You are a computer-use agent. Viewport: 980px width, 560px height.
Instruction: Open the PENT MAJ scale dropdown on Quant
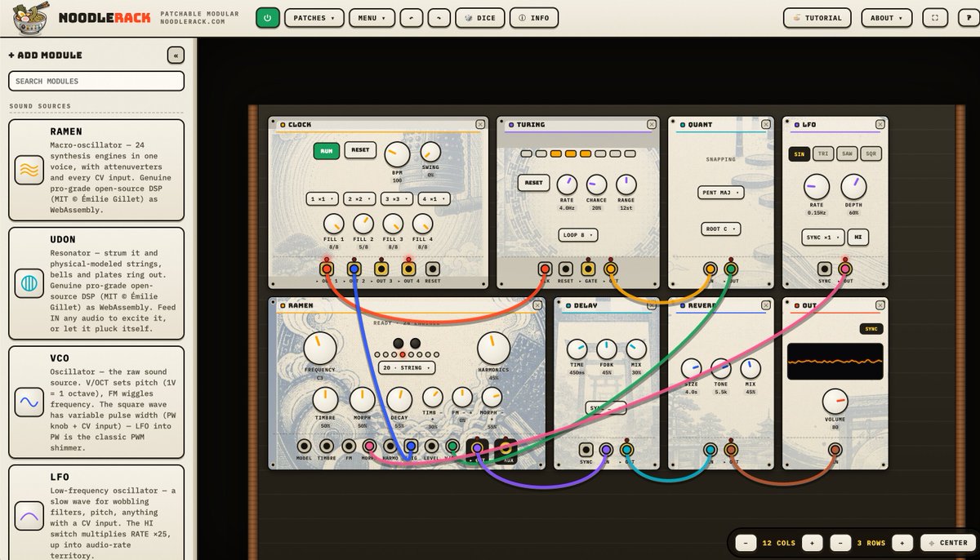pyautogui.click(x=721, y=193)
